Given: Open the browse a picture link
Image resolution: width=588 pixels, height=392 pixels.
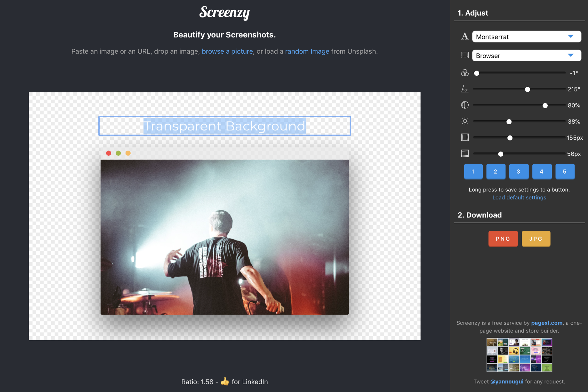Looking at the screenshot, I should tap(227, 51).
